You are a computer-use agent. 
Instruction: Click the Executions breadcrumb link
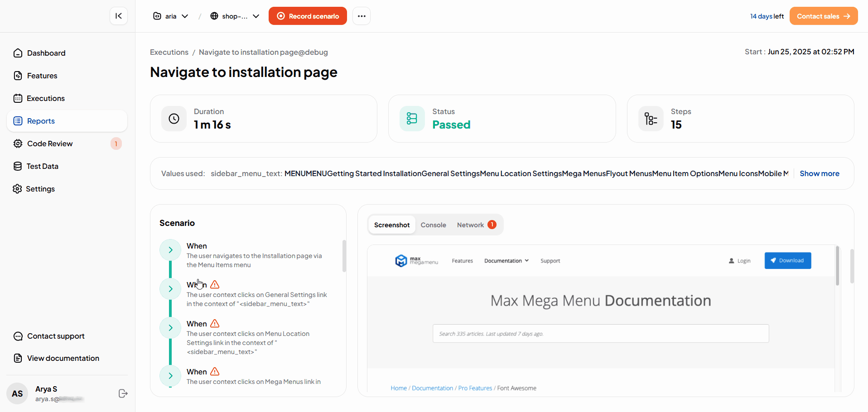[x=169, y=52]
